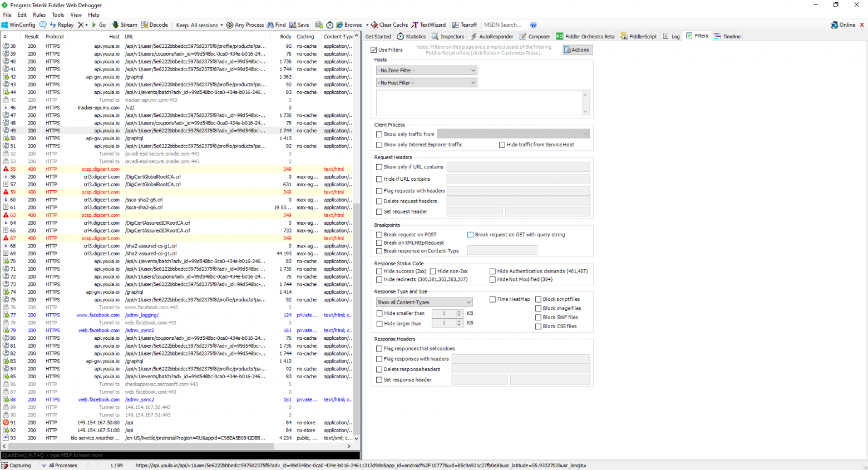Enable Flag responses that set cookies
868x470 pixels.
click(379, 349)
